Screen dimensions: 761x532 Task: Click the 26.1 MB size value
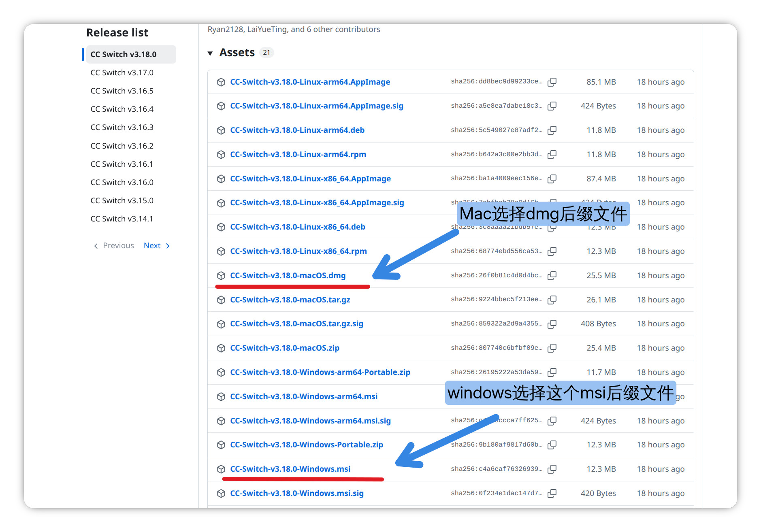(x=601, y=300)
